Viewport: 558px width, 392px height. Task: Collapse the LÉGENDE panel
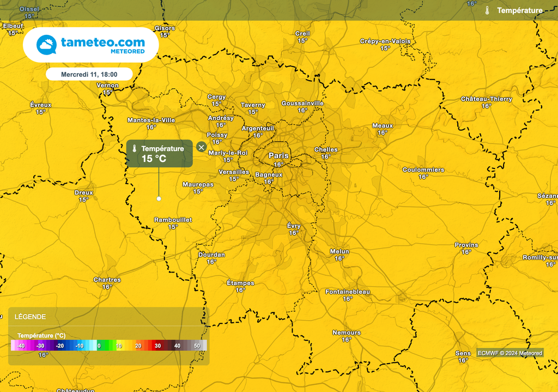pyautogui.click(x=30, y=317)
